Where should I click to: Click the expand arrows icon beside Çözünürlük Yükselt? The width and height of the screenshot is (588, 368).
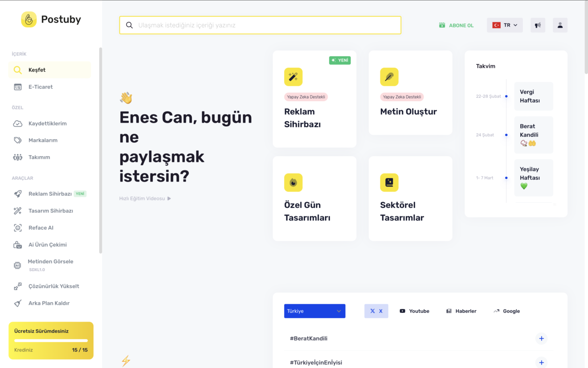[x=18, y=286]
